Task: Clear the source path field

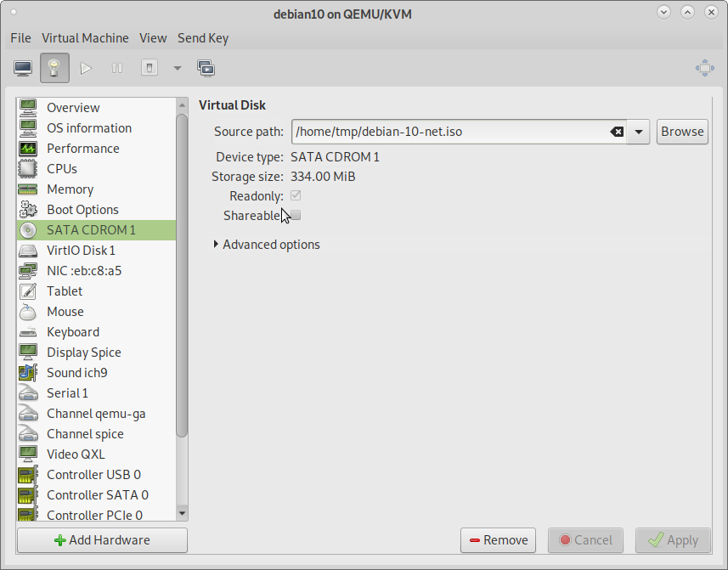Action: [x=617, y=132]
